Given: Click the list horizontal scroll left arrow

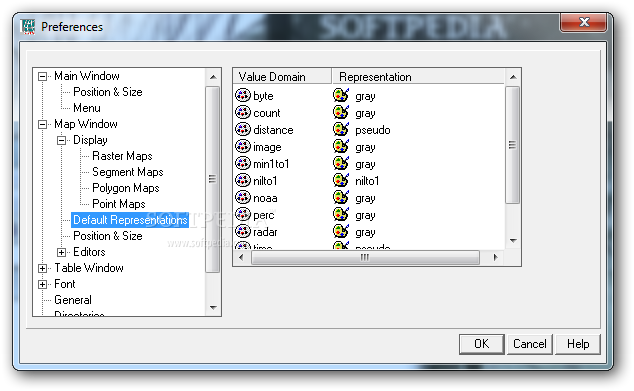Looking at the screenshot, I should (x=241, y=258).
